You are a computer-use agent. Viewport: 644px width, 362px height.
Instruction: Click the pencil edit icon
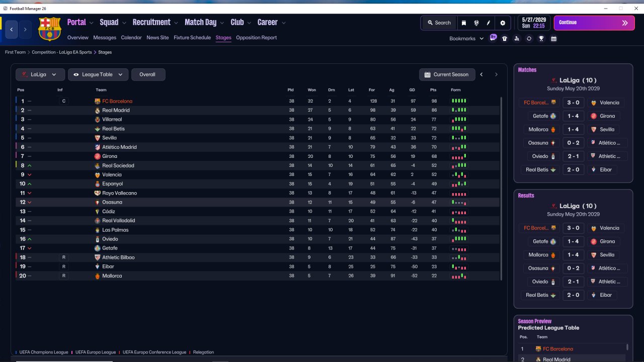click(488, 23)
